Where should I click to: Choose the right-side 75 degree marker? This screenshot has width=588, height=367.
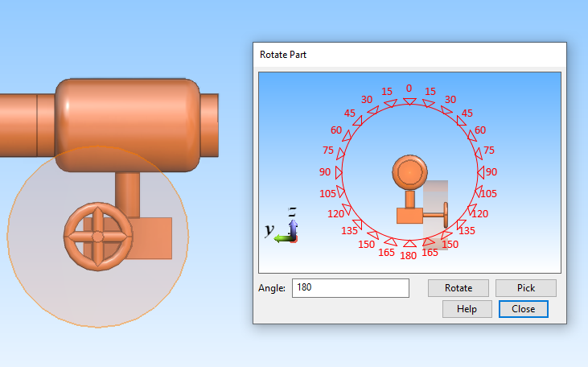click(478, 154)
